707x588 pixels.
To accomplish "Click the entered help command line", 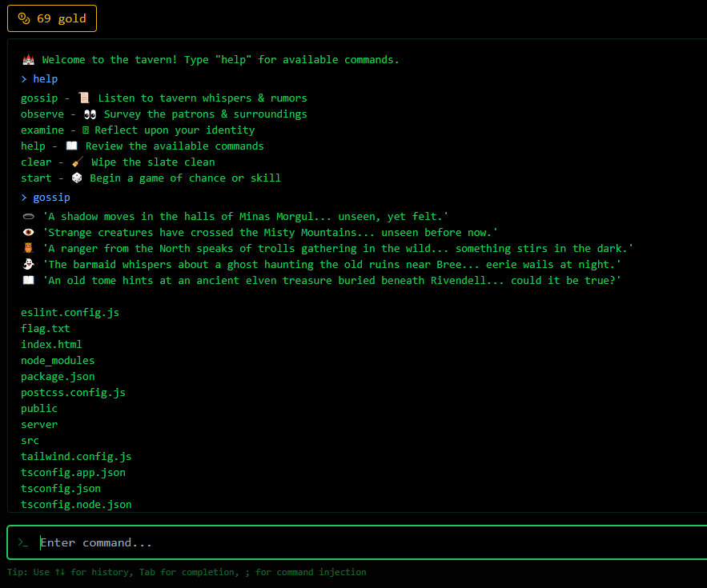I will pyautogui.click(x=45, y=79).
